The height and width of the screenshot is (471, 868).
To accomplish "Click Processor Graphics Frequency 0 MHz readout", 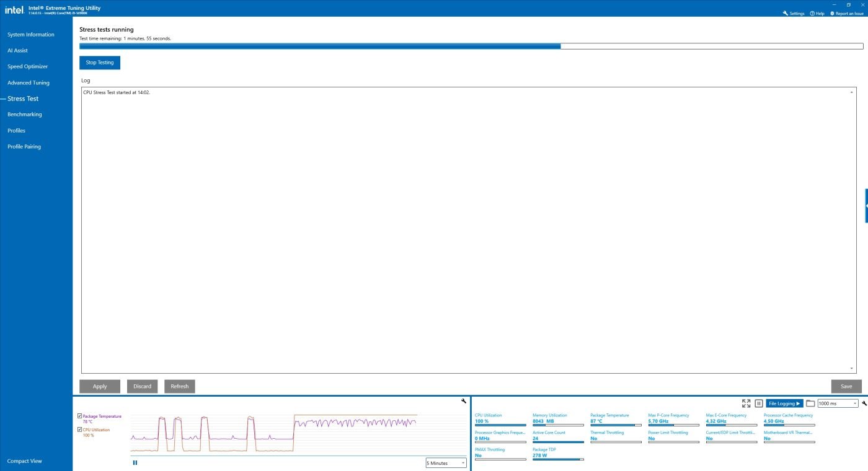I will click(x=482, y=438).
